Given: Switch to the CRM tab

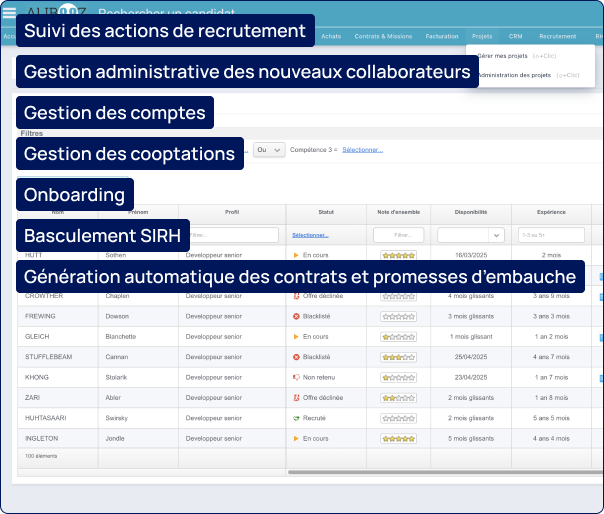Looking at the screenshot, I should pos(515,35).
